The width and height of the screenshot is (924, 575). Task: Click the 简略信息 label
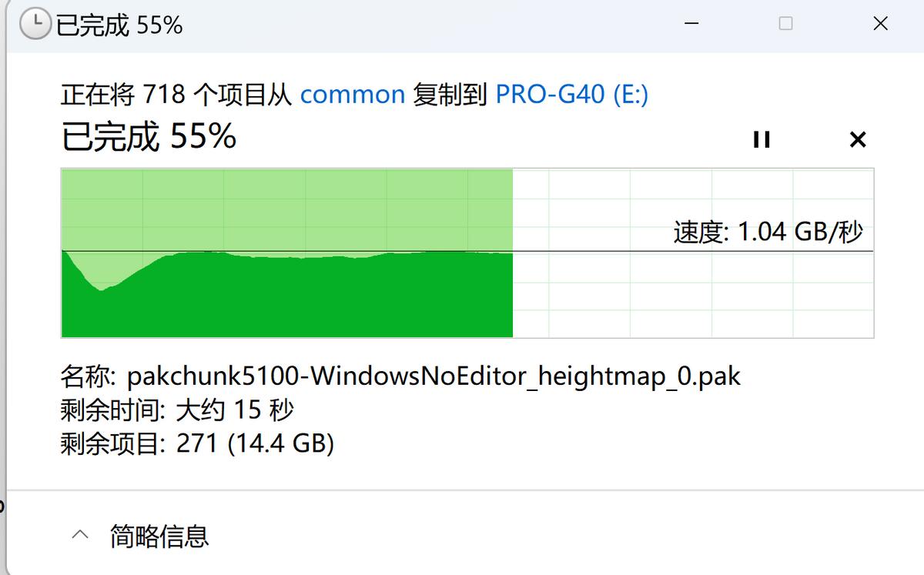(x=159, y=535)
